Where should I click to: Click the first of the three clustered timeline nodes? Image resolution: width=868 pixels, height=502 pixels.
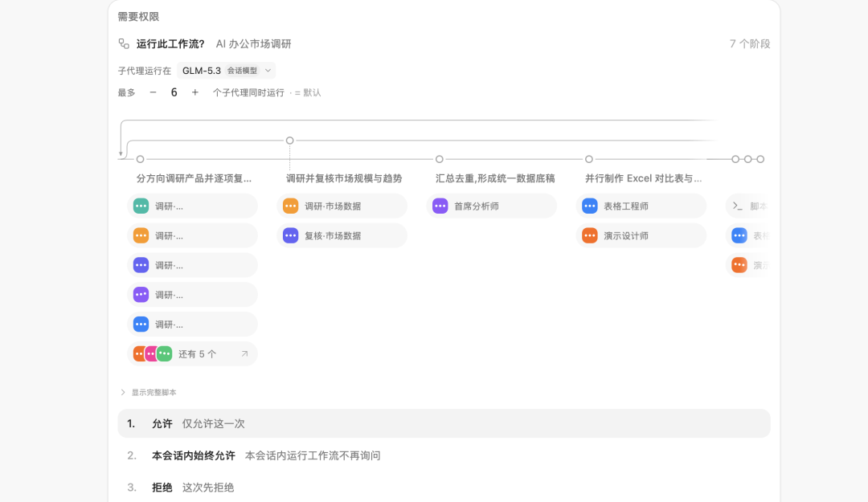coord(735,159)
